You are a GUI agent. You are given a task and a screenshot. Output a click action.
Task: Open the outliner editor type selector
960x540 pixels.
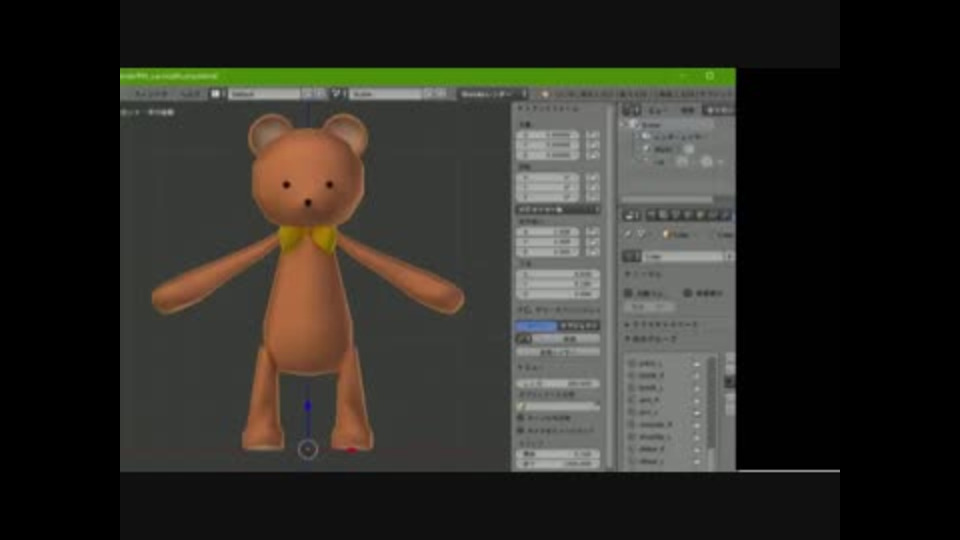pos(632,111)
